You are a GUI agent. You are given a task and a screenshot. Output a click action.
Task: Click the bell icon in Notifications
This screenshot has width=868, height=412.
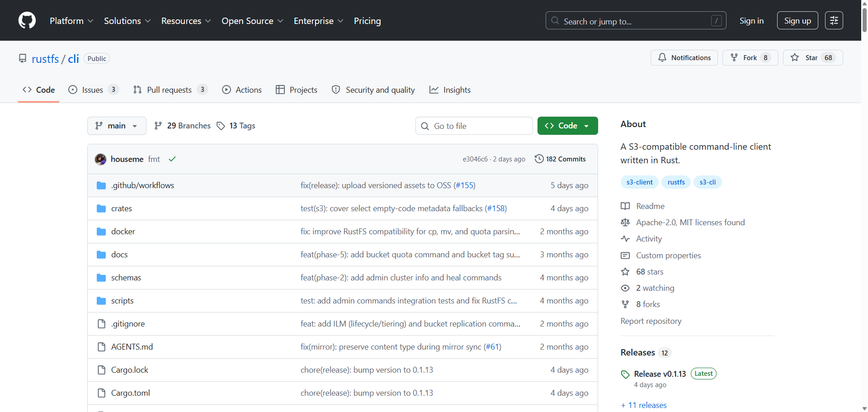pyautogui.click(x=662, y=57)
